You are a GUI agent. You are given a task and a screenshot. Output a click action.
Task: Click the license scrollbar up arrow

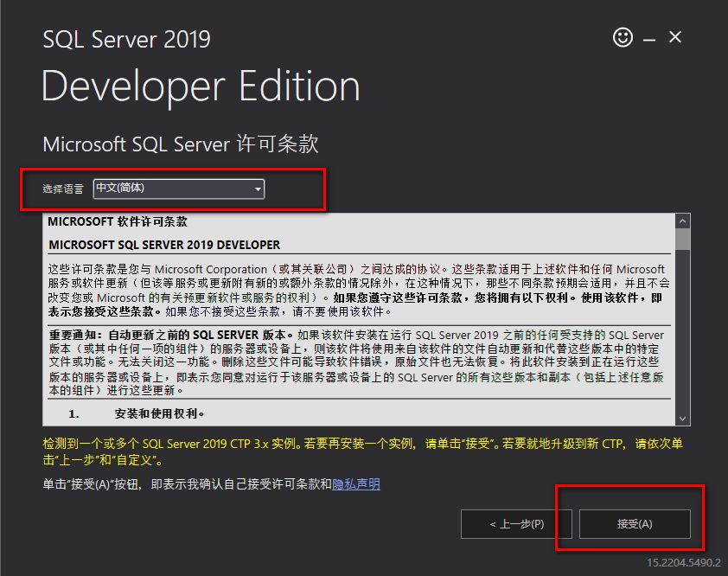click(x=683, y=221)
